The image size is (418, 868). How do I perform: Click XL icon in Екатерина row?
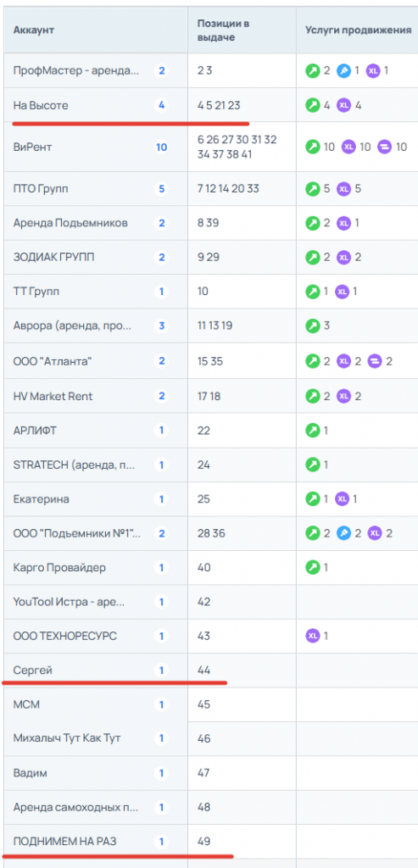(343, 498)
